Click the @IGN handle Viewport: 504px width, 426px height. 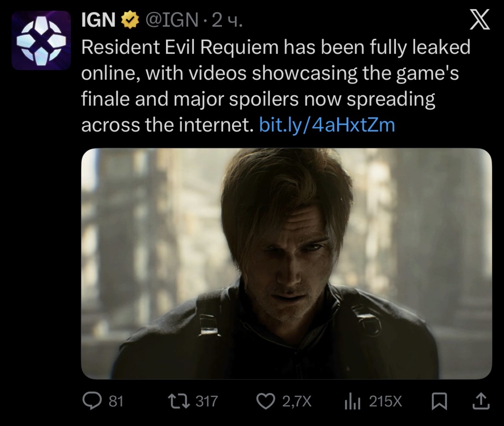[171, 20]
